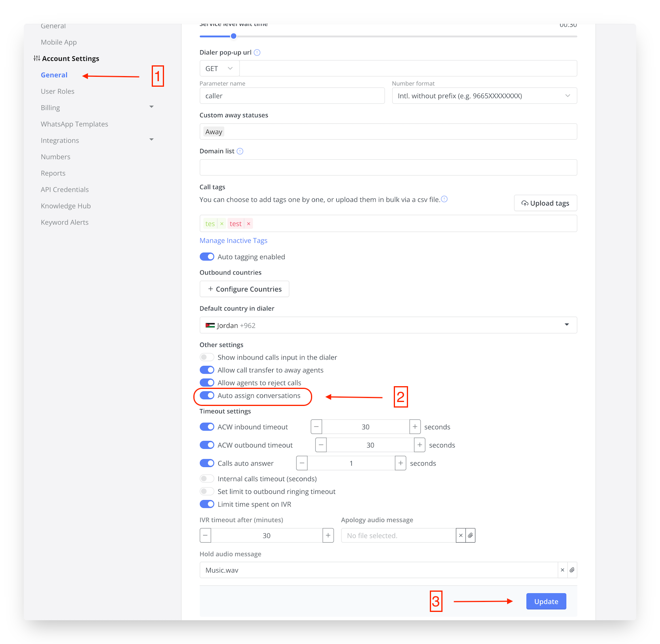Remove the 'tes' call tag
Viewport: 660px width, 644px height.
point(222,224)
